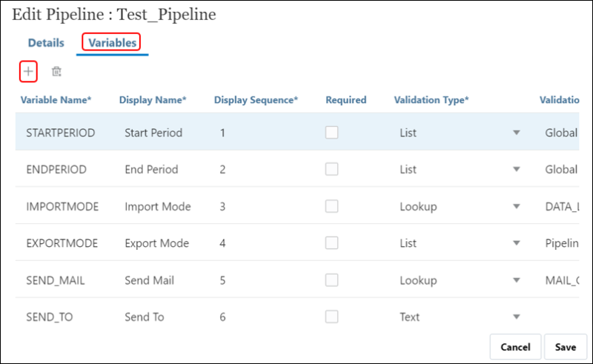Click the trash delete variable icon

coord(56,72)
